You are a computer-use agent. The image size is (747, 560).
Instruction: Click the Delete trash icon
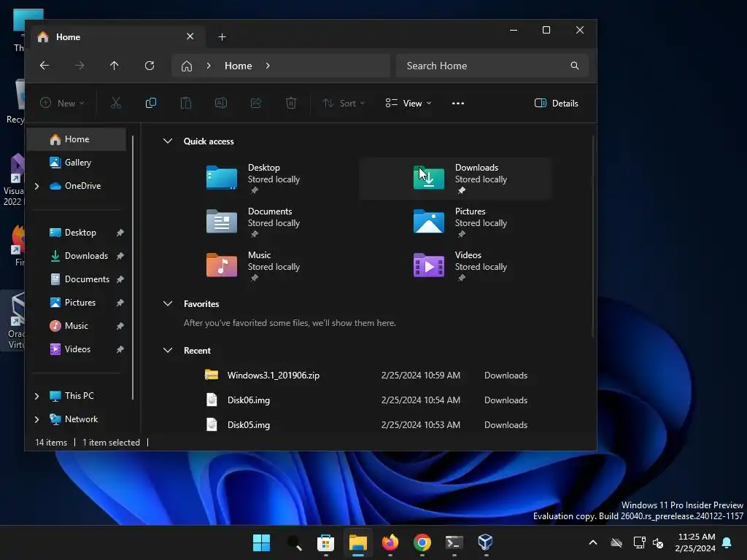[x=291, y=103]
